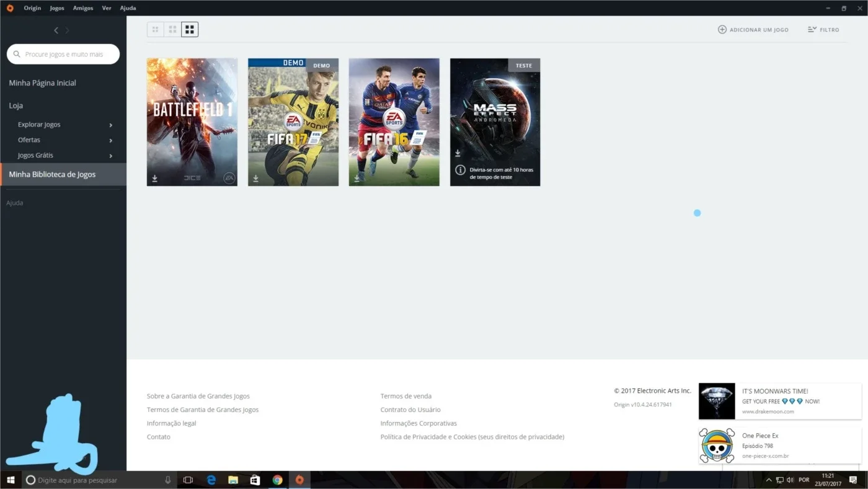Go to Minha Página Inicial
This screenshot has width=868, height=489.
pyautogui.click(x=43, y=83)
